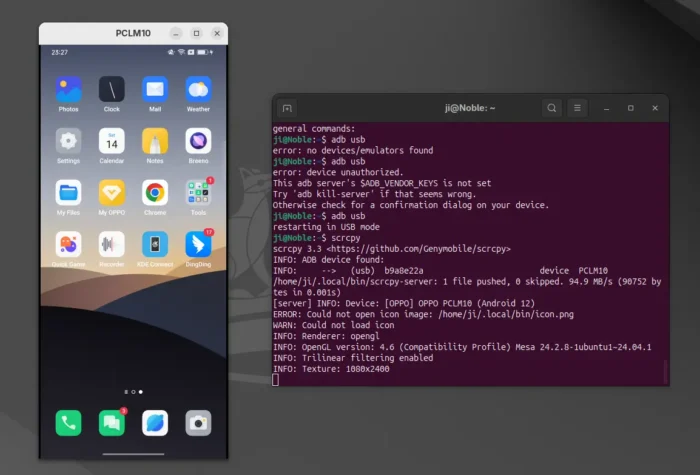Click the terminal cursor on the last line
The image size is (700, 475).
(x=275, y=380)
